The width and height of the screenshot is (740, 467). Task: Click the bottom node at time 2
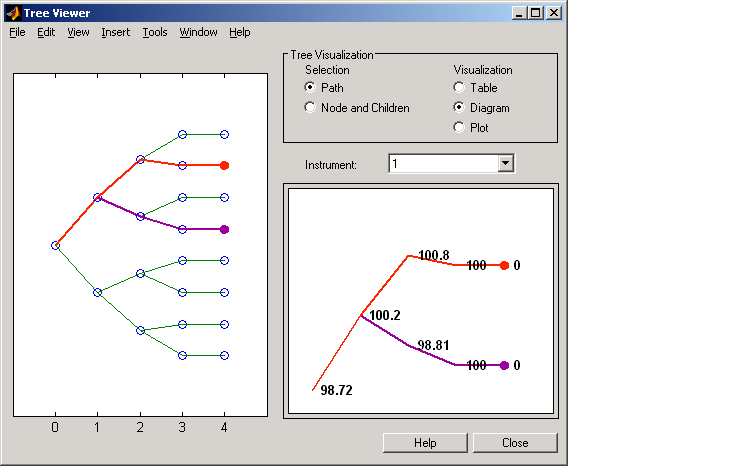(x=140, y=331)
